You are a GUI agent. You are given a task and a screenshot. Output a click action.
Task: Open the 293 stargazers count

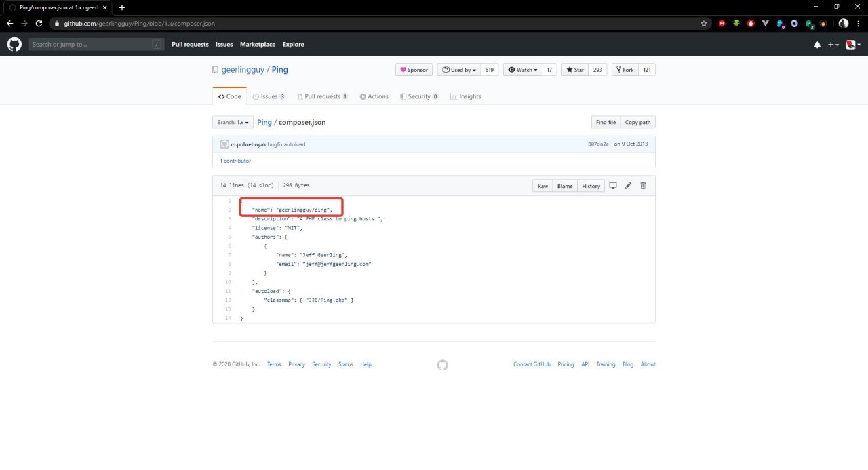tap(597, 70)
